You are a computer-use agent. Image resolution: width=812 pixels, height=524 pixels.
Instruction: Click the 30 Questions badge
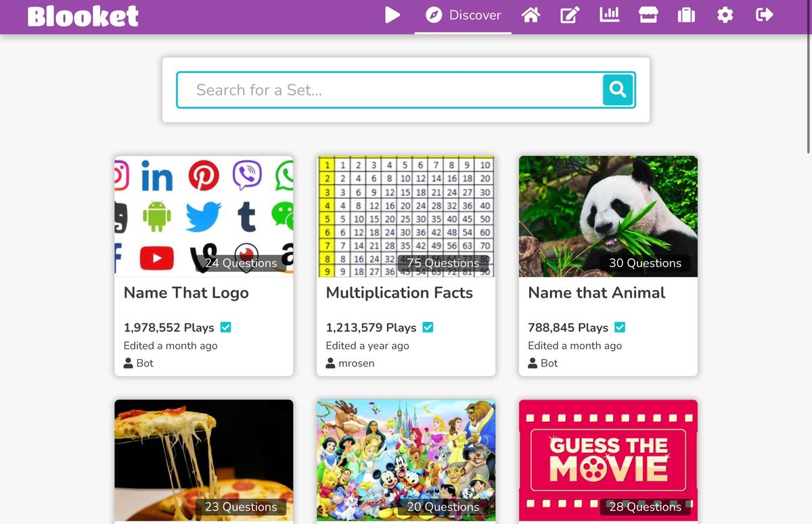pyautogui.click(x=645, y=263)
